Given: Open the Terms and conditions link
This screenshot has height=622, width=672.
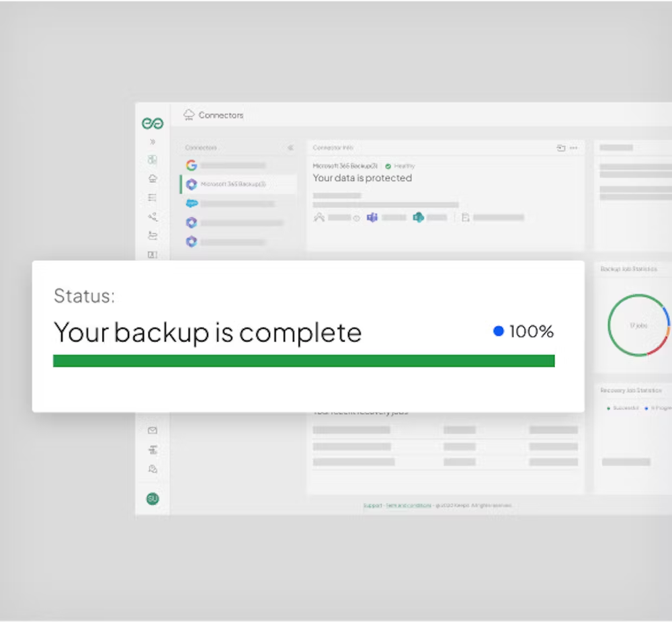Looking at the screenshot, I should pos(409,506).
